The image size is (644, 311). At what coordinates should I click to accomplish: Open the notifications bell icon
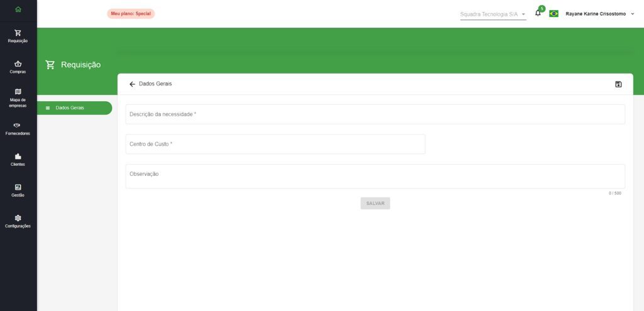pyautogui.click(x=538, y=14)
